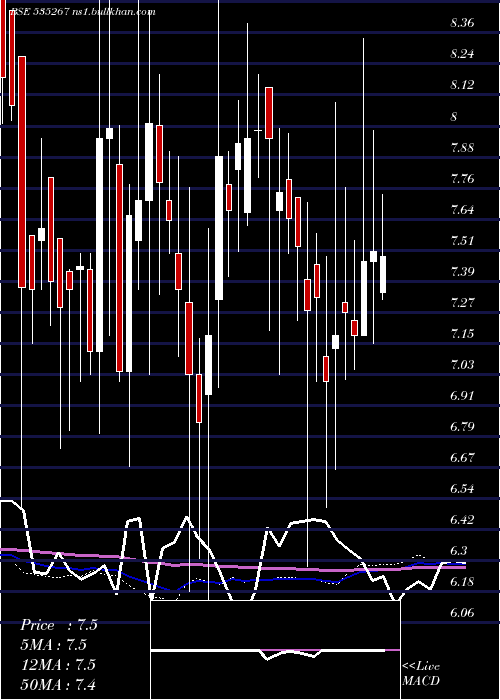Image resolution: width=500 pixels, height=700 pixels.
Task: Click the 6.3 price axis label
Action: pos(458,551)
